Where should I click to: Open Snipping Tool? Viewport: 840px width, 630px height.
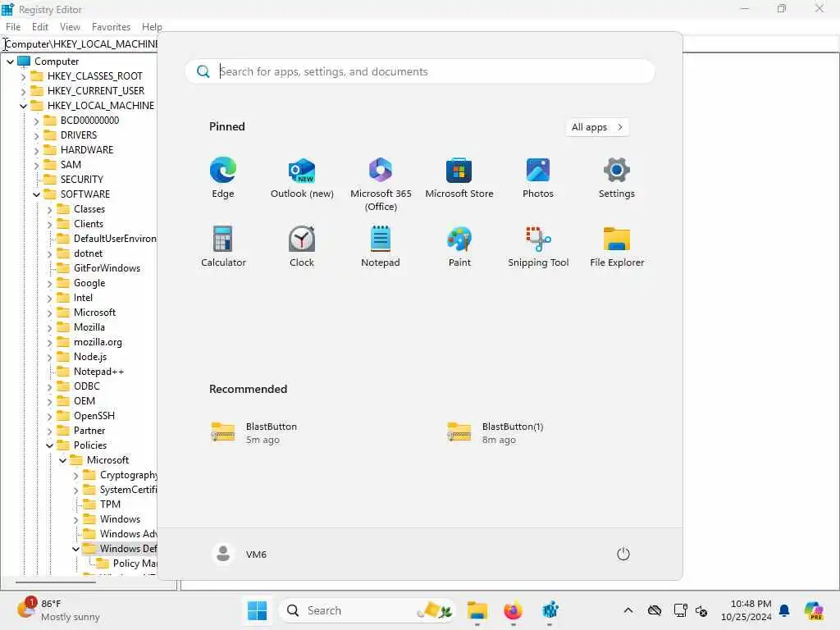pyautogui.click(x=538, y=247)
